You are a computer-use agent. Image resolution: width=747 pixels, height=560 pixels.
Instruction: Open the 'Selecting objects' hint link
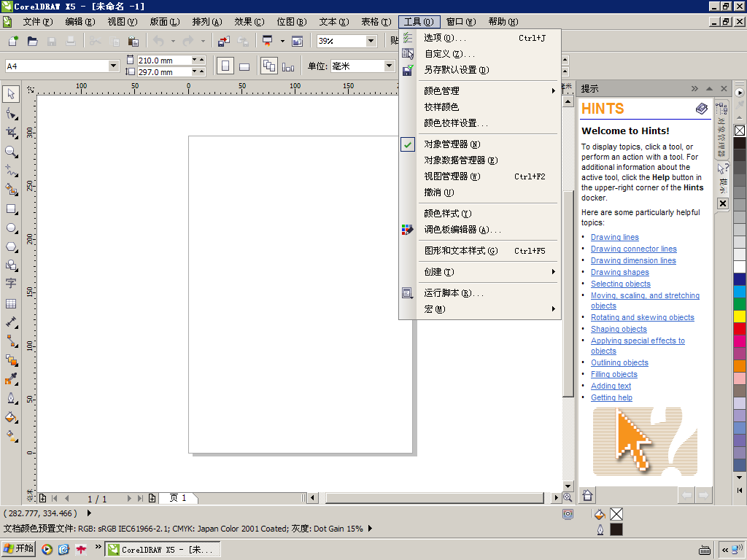[x=620, y=284]
